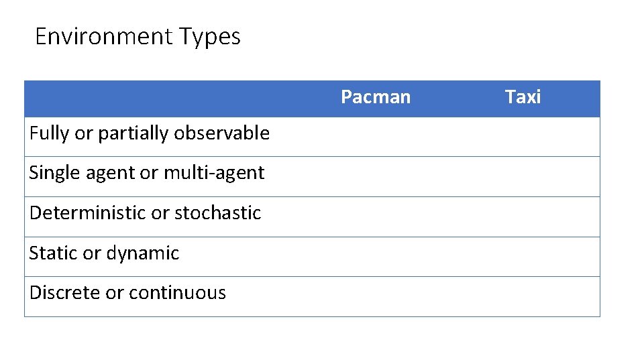Click Taxi cell in Static or dynamic row
The image size is (644, 362).
tap(523, 256)
